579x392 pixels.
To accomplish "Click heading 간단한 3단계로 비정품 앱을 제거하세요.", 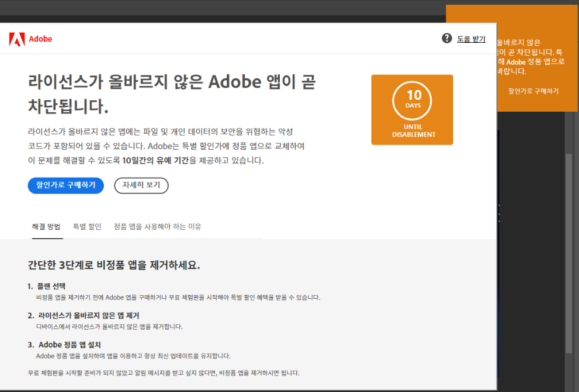I will (x=114, y=265).
